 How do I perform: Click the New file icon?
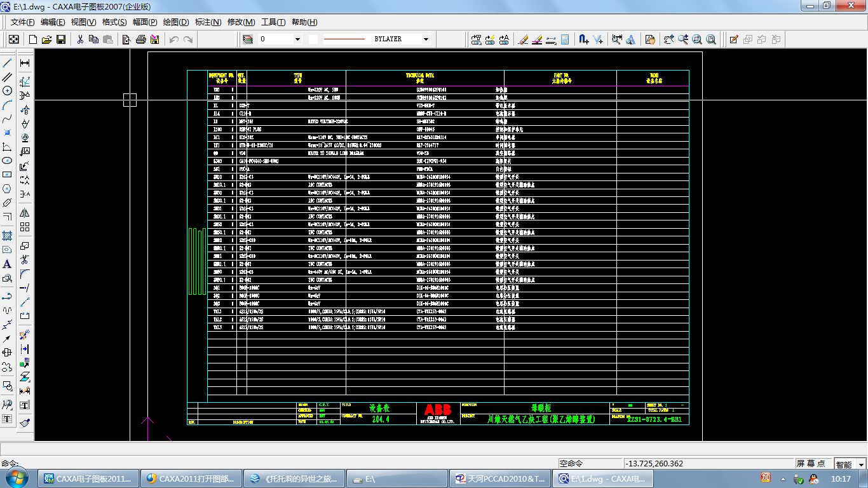tap(32, 39)
